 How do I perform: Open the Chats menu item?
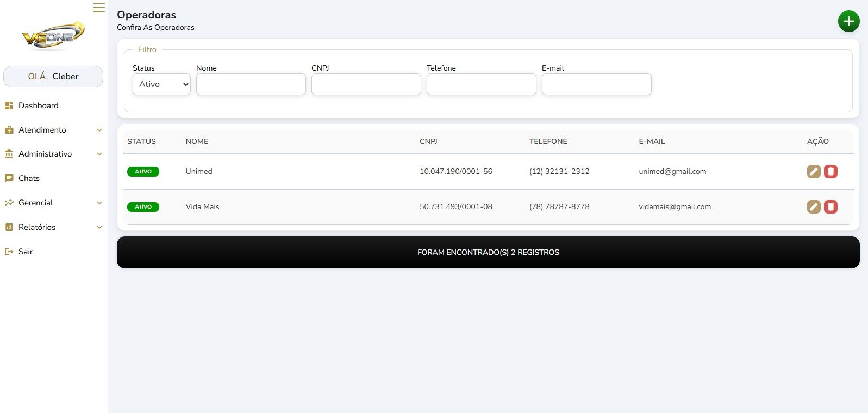tap(29, 178)
